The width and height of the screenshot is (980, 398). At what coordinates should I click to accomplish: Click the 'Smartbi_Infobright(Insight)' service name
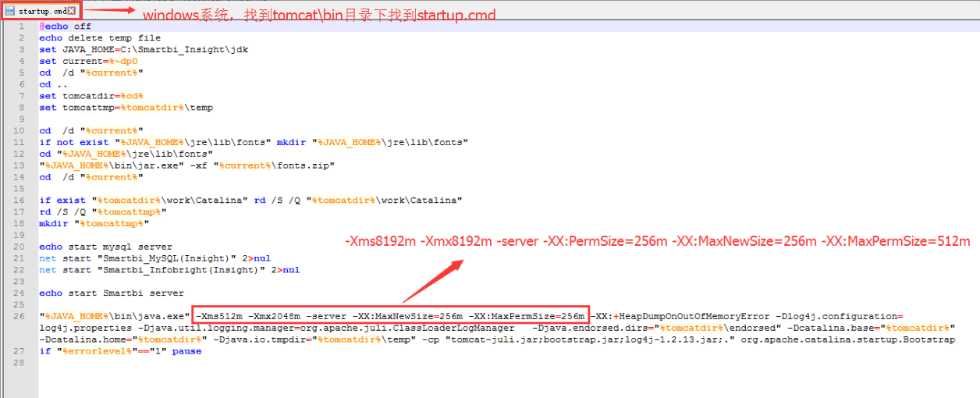[182, 270]
